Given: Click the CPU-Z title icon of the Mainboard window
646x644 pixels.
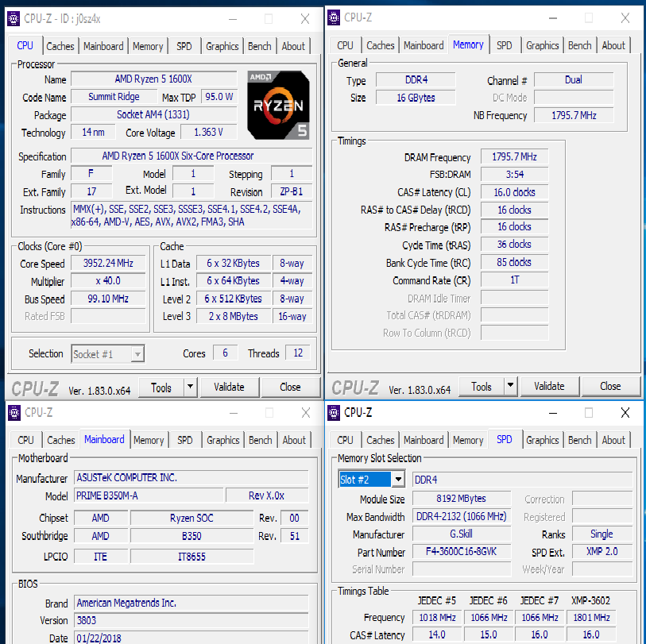Looking at the screenshot, I should [x=14, y=413].
